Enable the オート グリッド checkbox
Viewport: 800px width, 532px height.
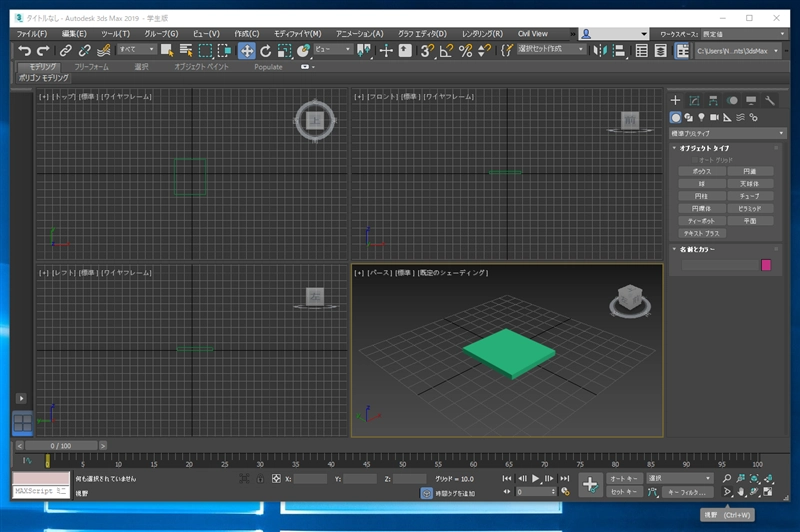[694, 160]
